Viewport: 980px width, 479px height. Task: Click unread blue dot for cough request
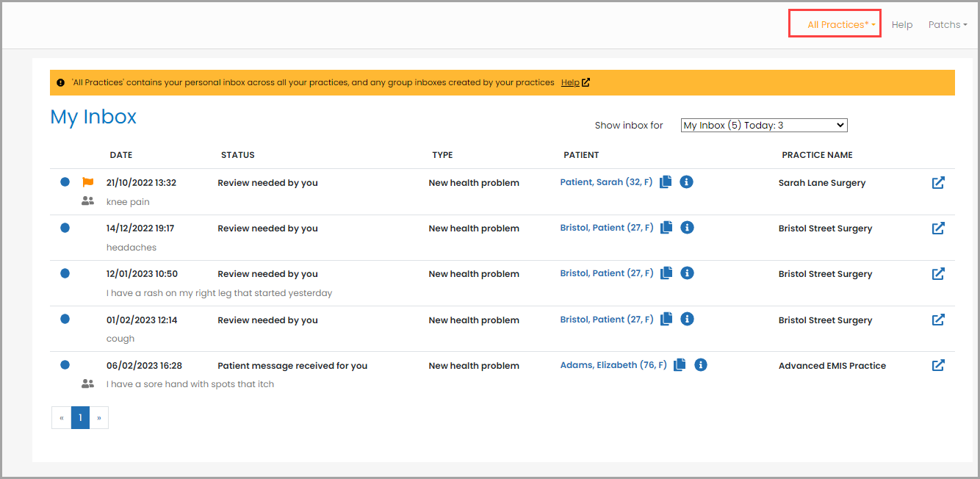[65, 320]
